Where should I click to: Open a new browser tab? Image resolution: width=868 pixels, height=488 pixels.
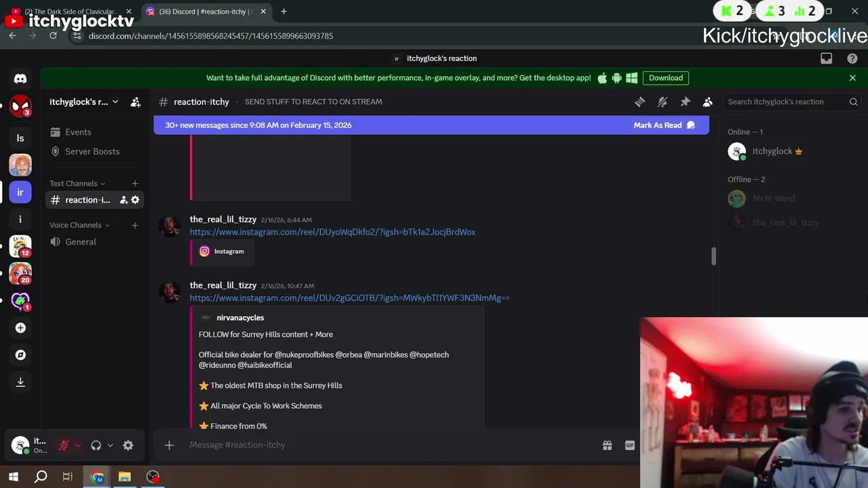coord(283,12)
